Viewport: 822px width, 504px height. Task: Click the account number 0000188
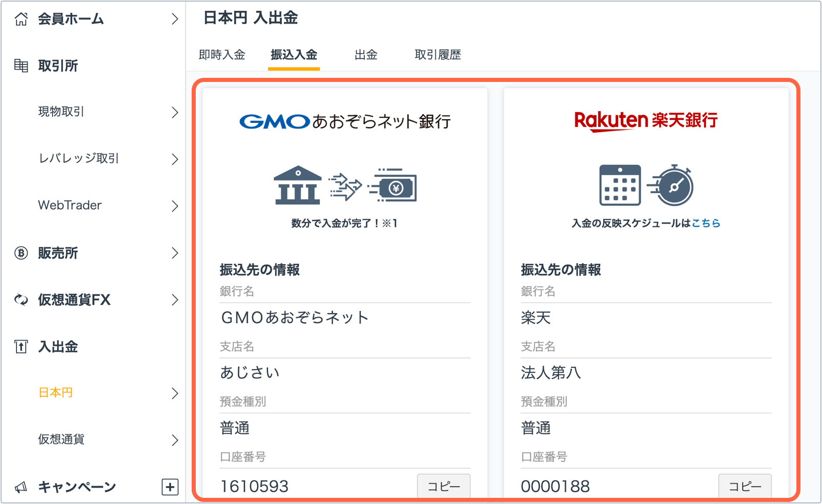tap(556, 486)
